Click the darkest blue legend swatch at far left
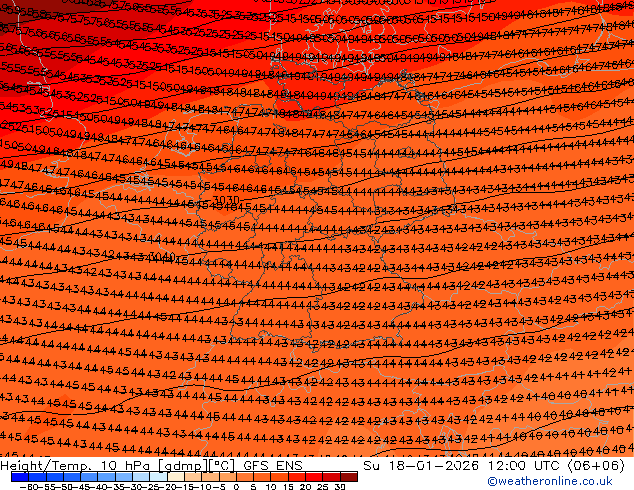This screenshot has height=490, width=634. pos(20,477)
